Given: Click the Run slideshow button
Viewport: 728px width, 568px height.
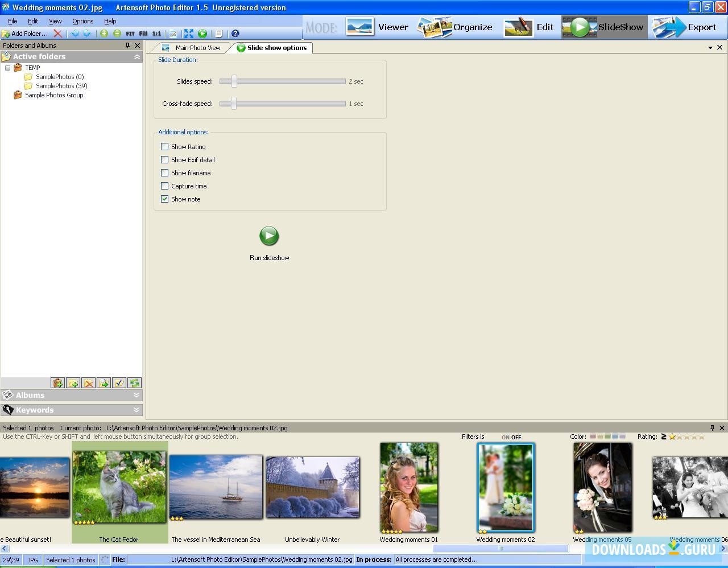Looking at the screenshot, I should point(269,236).
